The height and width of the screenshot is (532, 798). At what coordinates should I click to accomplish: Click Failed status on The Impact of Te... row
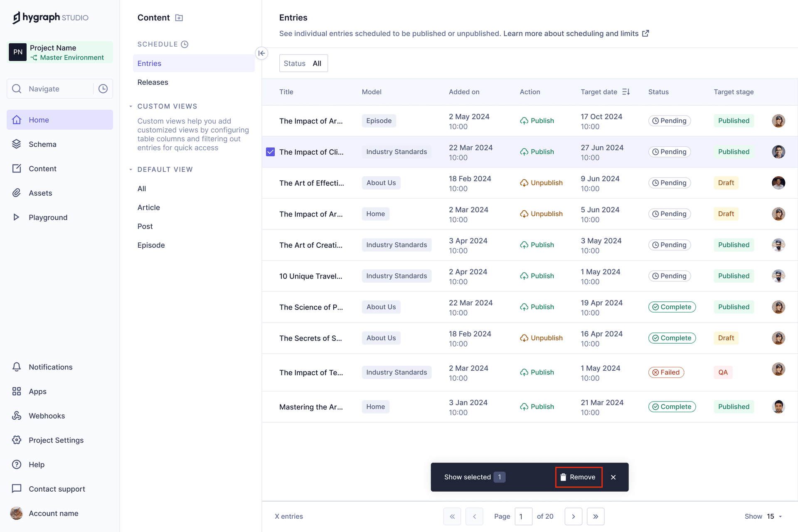(x=666, y=372)
